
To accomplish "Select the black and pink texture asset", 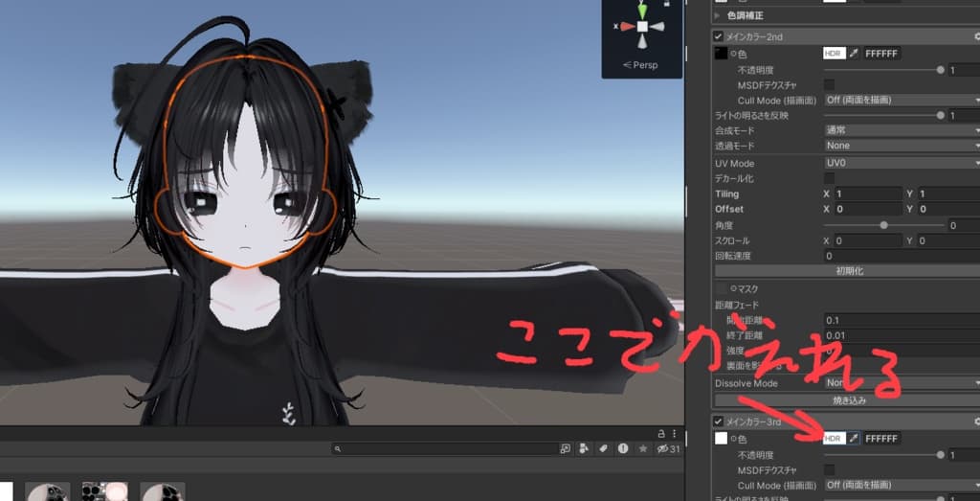I will pos(105,491).
